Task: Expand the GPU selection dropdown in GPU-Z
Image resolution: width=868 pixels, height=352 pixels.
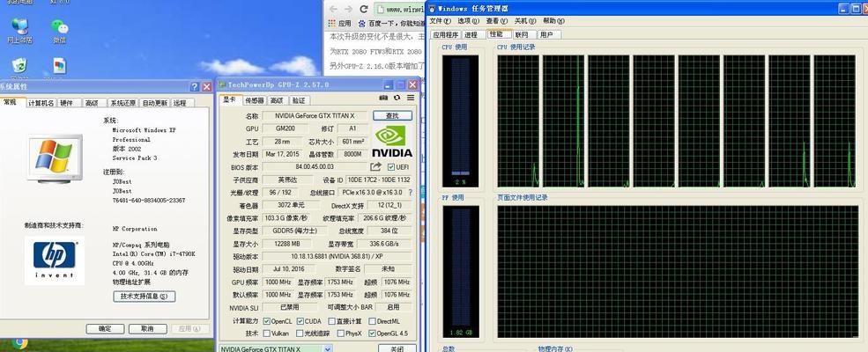Action: coord(327,349)
